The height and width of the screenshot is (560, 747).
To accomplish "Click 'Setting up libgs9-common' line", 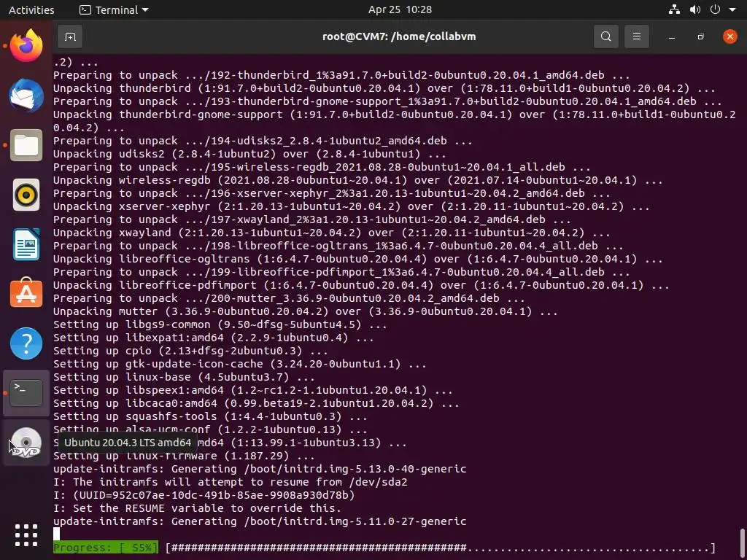I will coord(220,324).
